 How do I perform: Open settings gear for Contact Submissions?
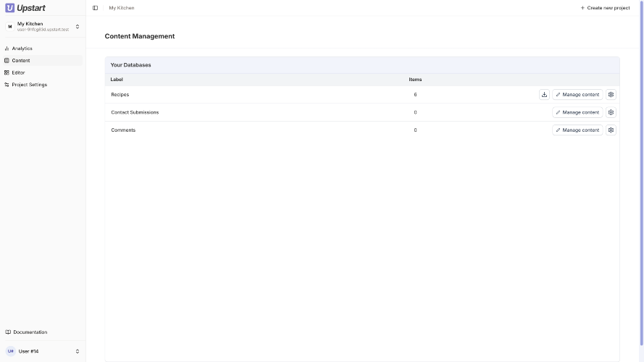[x=611, y=112]
